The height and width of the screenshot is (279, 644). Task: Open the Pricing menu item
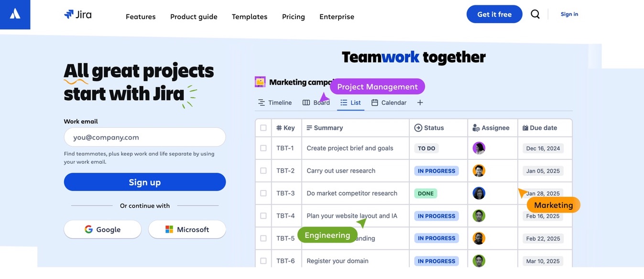(x=293, y=16)
